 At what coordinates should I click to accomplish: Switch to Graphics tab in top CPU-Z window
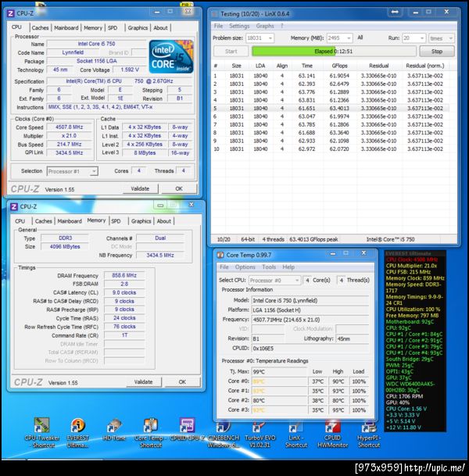click(x=138, y=28)
